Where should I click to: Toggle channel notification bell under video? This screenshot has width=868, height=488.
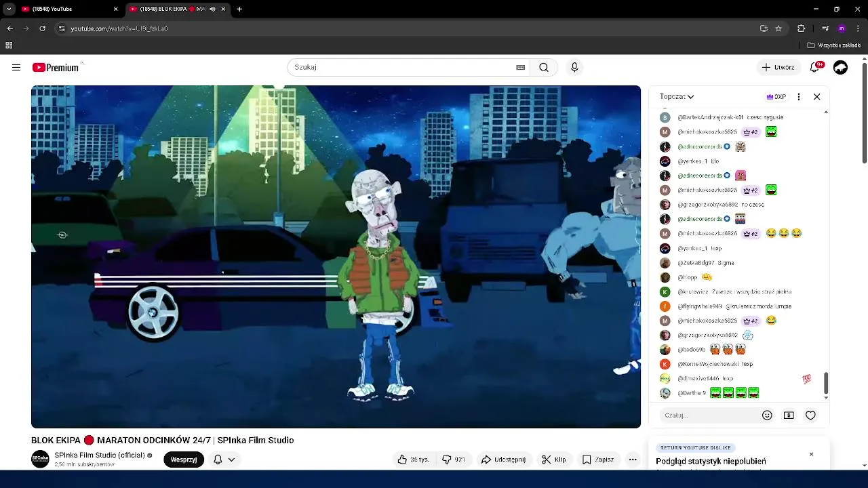(x=218, y=460)
